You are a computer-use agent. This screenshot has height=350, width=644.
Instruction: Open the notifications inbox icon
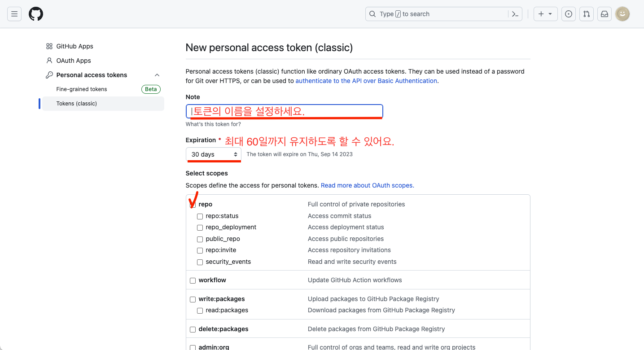click(x=605, y=14)
